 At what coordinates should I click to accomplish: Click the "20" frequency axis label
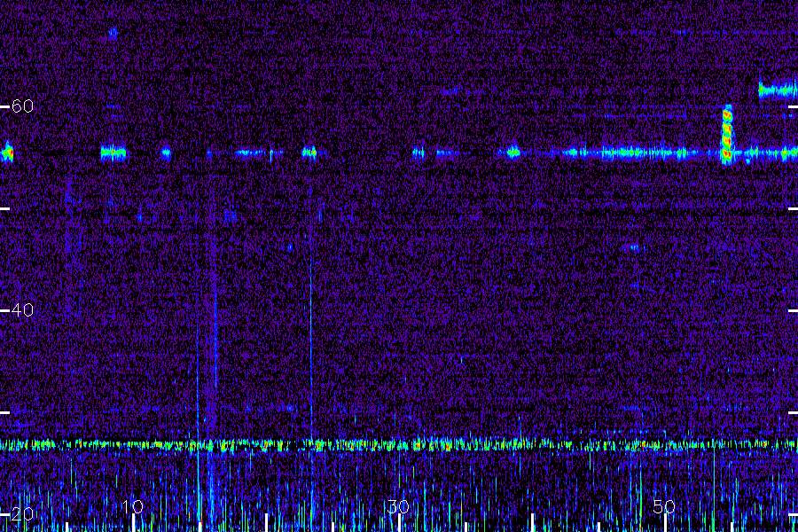click(22, 513)
